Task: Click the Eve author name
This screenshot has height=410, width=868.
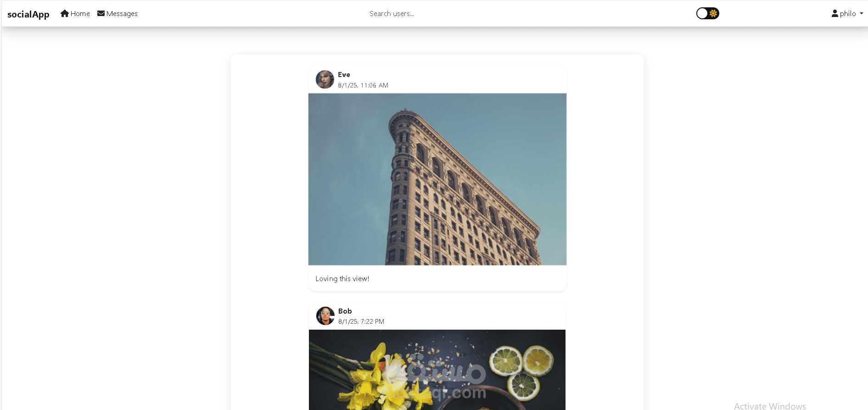Action: [x=344, y=75]
